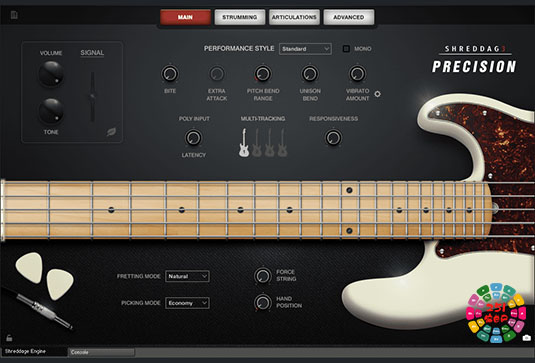Click the SIGNAL vertical slider
The width and height of the screenshot is (535, 363).
click(92, 97)
